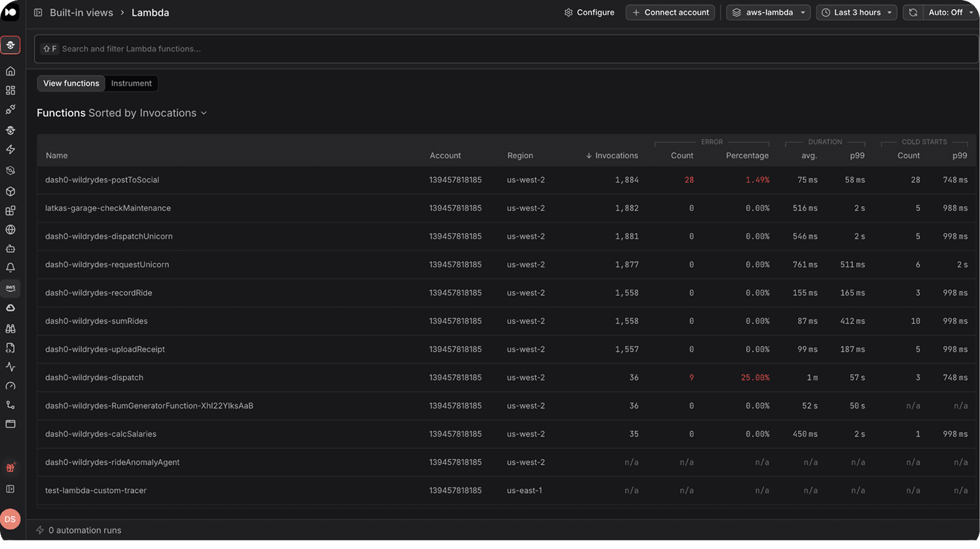This screenshot has height=549, width=980.
Task: Open the dashboards grid icon in sidebar
Action: tap(11, 91)
